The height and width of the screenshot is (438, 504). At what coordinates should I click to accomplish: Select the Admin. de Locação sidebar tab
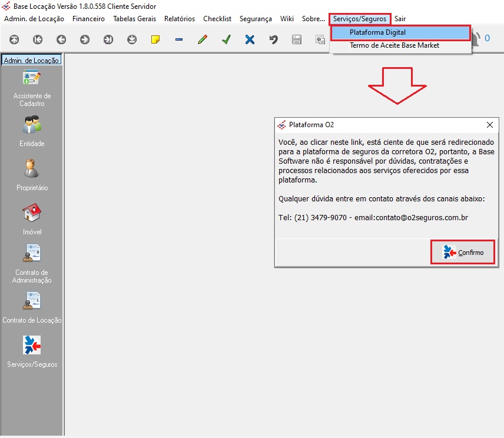click(x=32, y=60)
